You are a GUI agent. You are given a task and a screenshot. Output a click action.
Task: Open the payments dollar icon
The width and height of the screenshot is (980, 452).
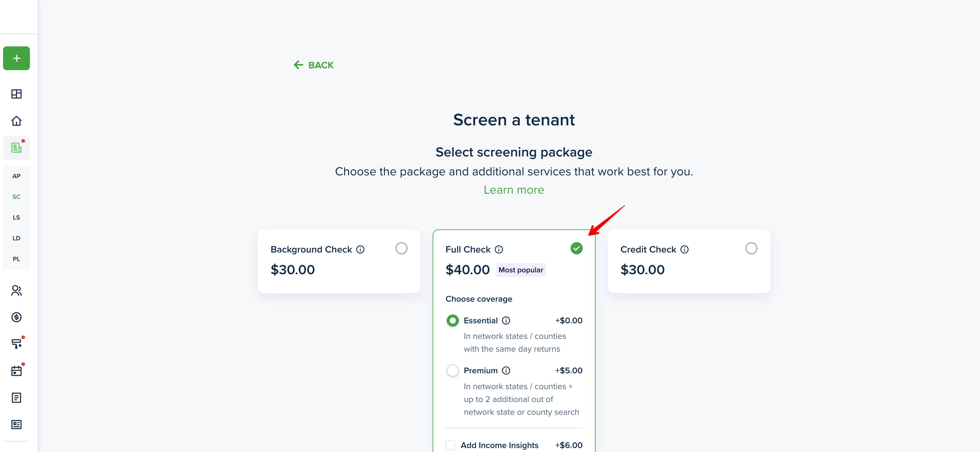pyautogui.click(x=16, y=317)
